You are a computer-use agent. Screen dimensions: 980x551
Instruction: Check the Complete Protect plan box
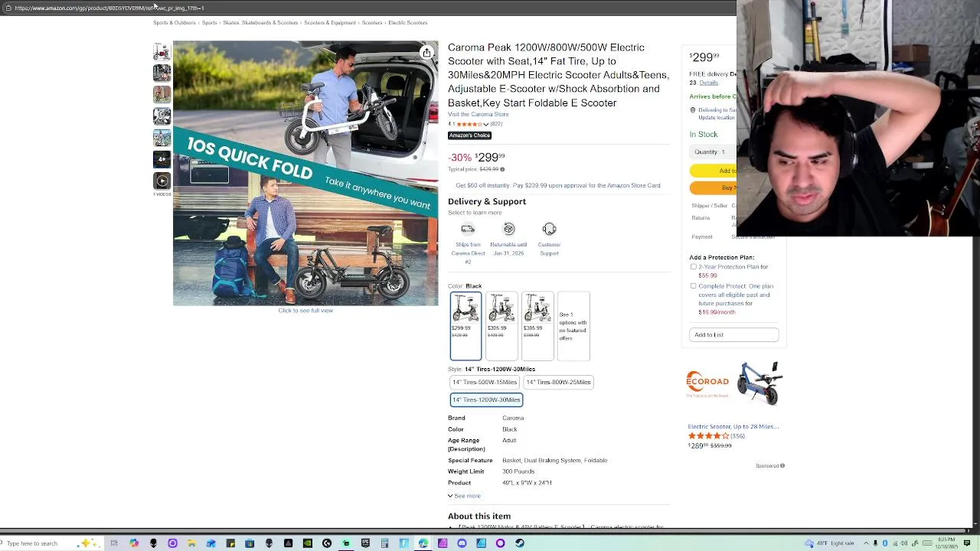coord(694,286)
